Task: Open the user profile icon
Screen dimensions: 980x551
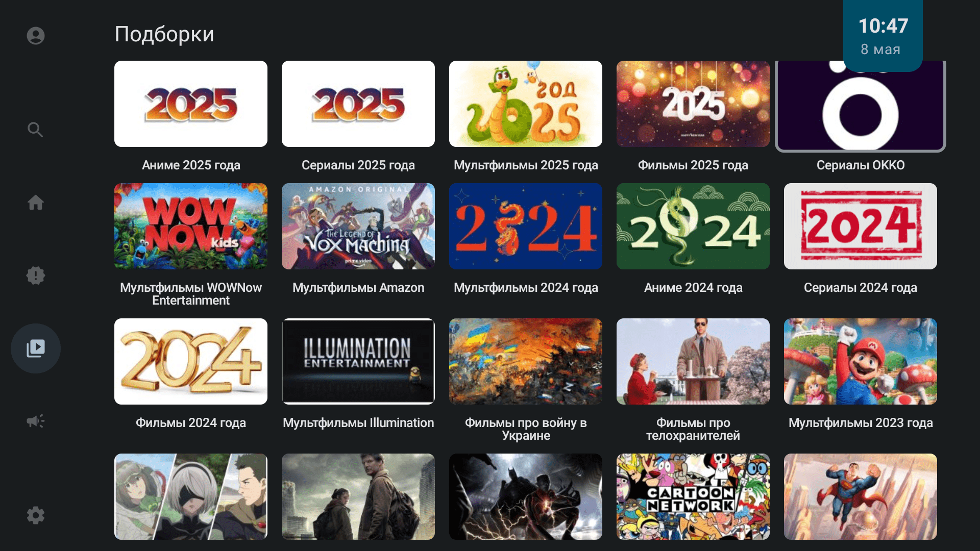Action: (x=36, y=36)
